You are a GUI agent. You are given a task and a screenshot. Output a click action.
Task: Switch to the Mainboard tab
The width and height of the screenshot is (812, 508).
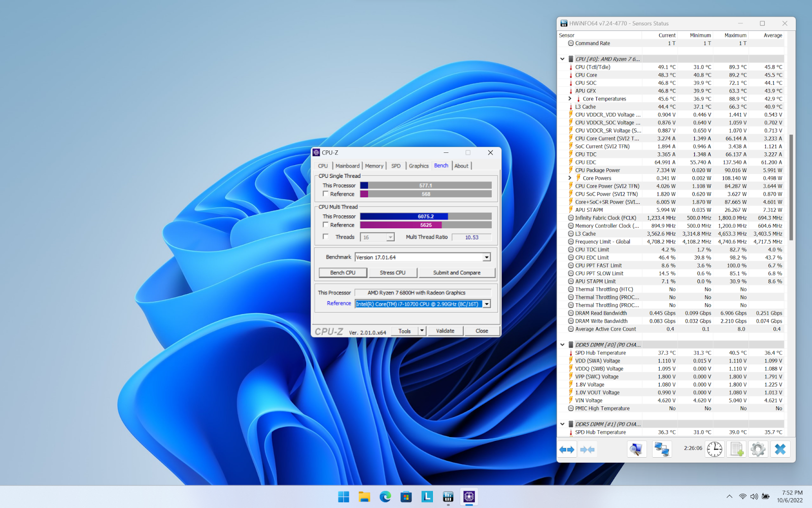pyautogui.click(x=347, y=166)
